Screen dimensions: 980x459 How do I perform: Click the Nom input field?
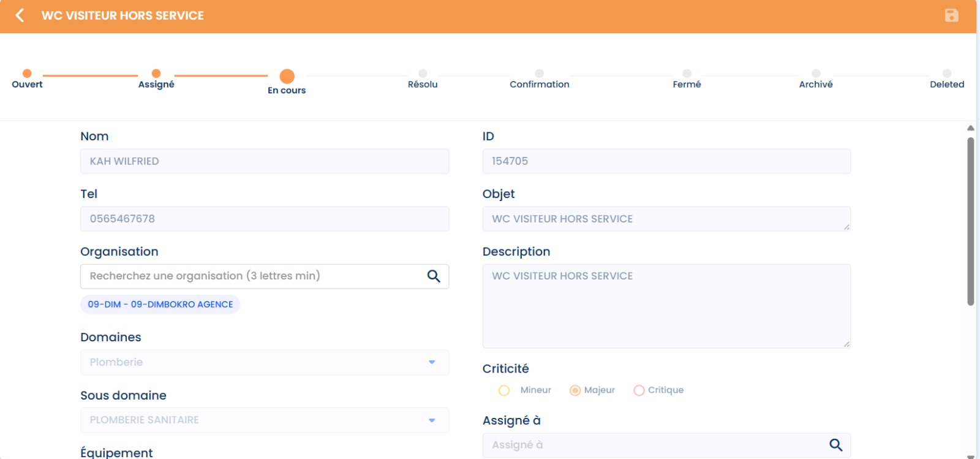click(265, 161)
